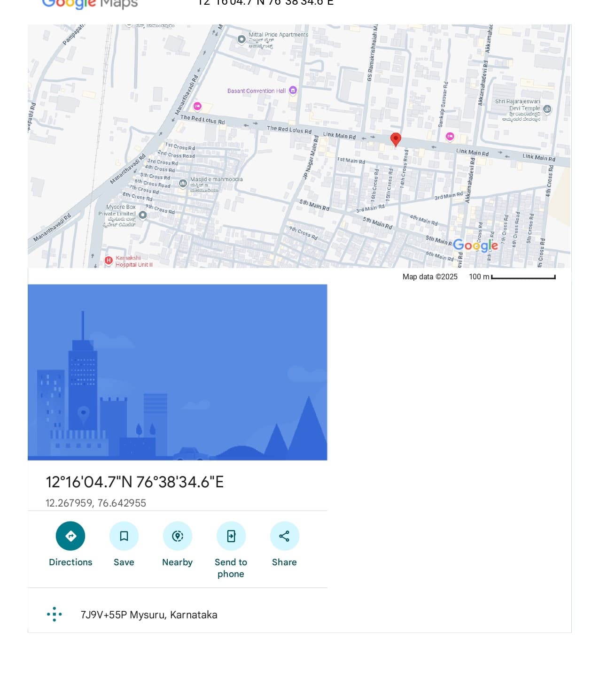Image resolution: width=599 pixels, height=700 pixels.
Task: Click pink hotel marker near Mananthavadi Rd
Action: click(x=197, y=106)
